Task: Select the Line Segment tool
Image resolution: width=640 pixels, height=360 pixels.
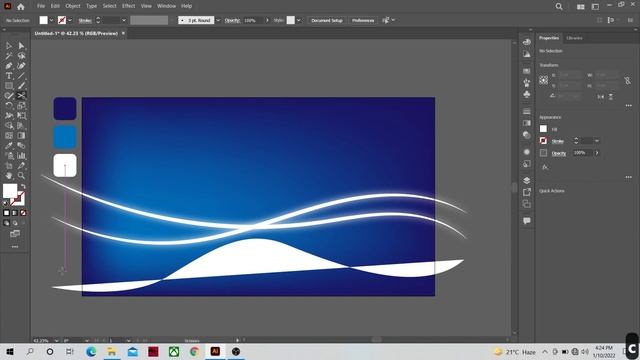Action: pos(21,76)
